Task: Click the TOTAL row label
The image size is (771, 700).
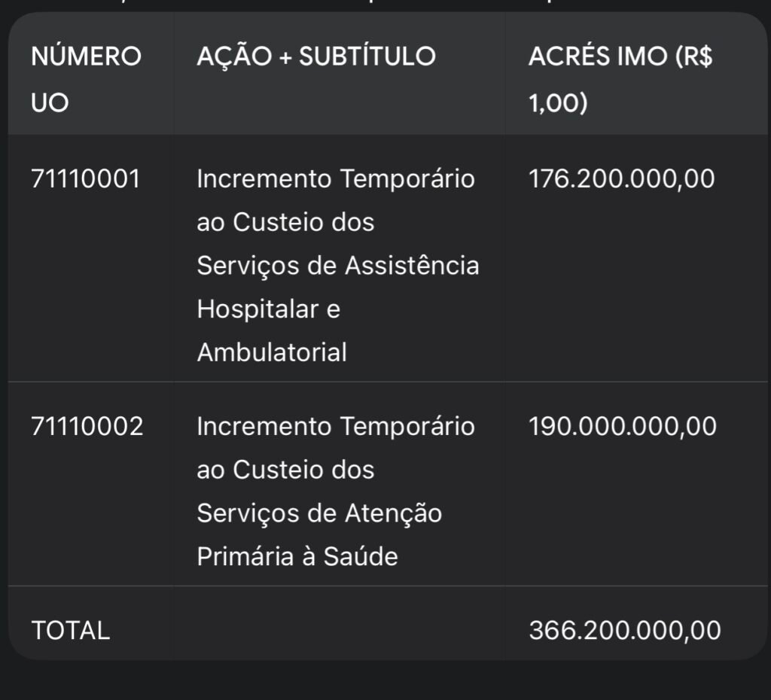Action: point(71,630)
